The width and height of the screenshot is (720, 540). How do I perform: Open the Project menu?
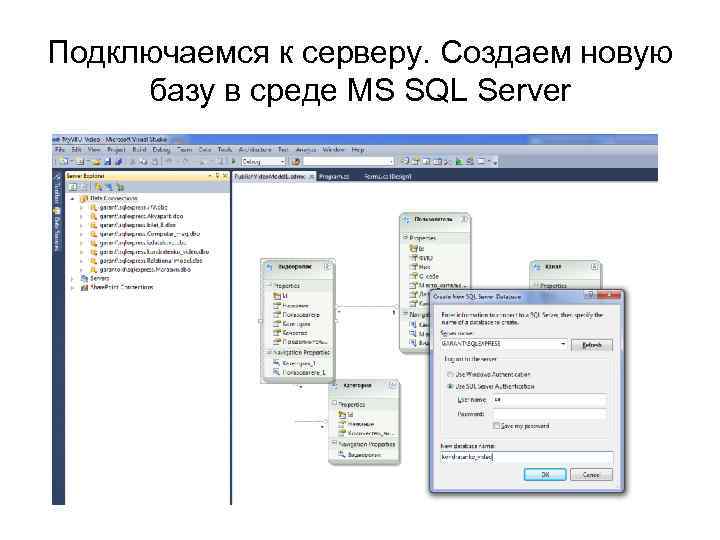[x=116, y=150]
